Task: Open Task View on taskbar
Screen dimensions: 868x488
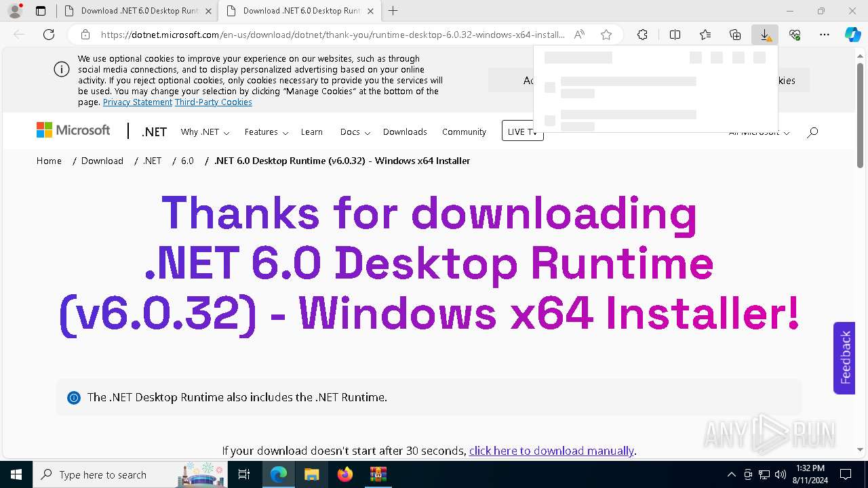Action: 244,474
